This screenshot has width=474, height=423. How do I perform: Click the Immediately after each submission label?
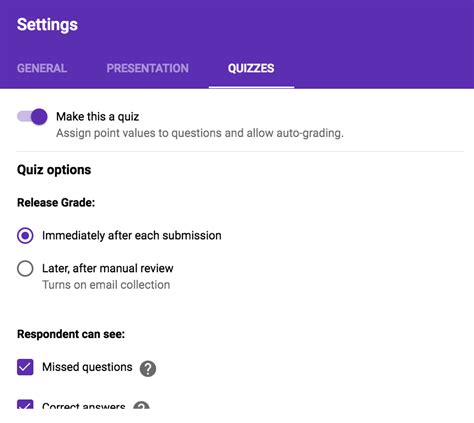132,235
